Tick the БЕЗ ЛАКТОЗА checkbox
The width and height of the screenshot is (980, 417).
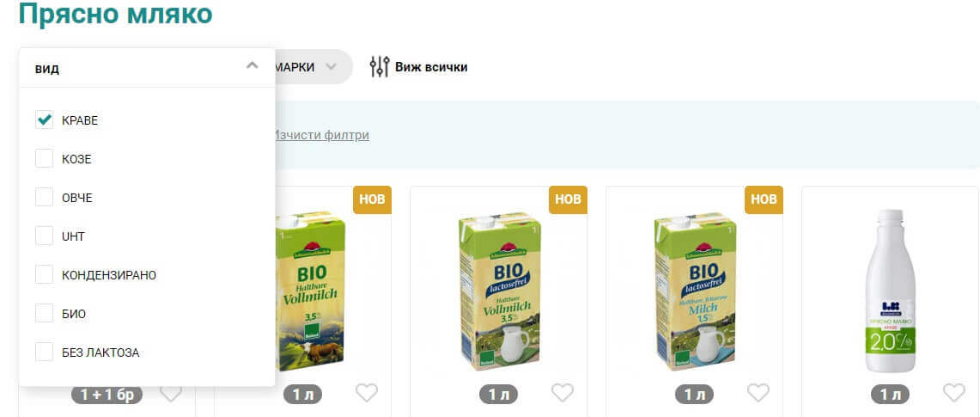point(45,353)
